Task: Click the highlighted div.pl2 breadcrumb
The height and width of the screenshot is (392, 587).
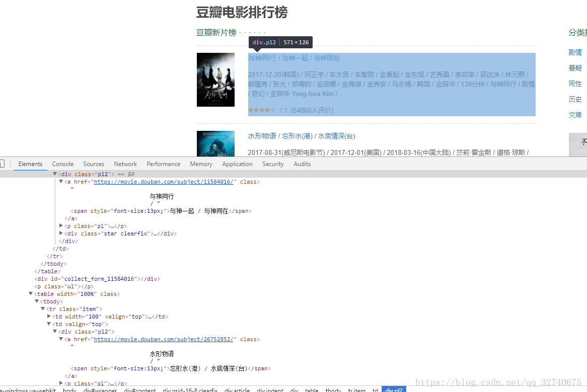Action: point(394,389)
